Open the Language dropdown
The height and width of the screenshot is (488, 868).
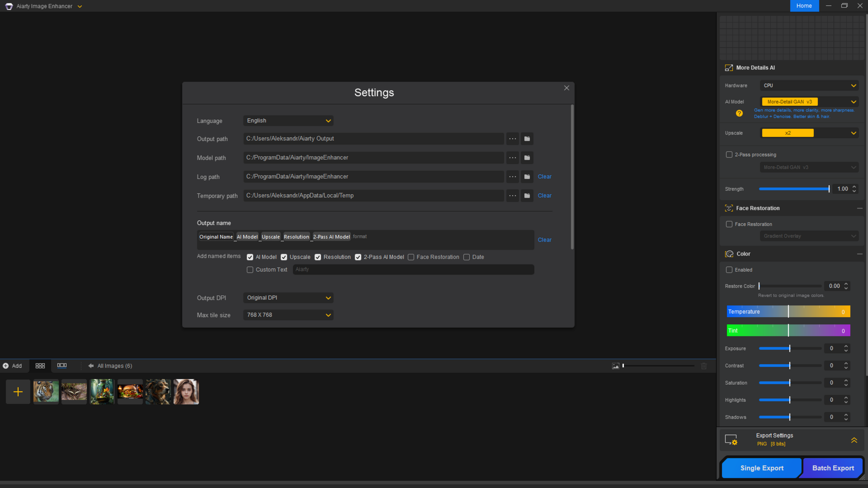point(288,121)
